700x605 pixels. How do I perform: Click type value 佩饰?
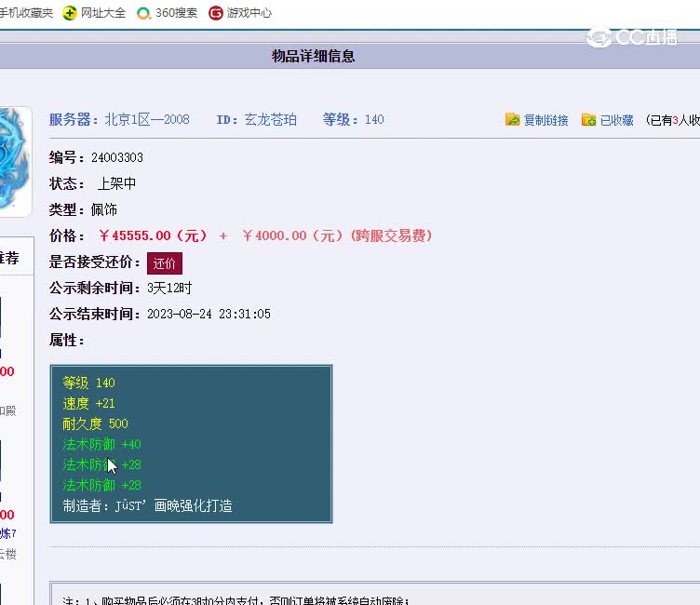(103, 209)
